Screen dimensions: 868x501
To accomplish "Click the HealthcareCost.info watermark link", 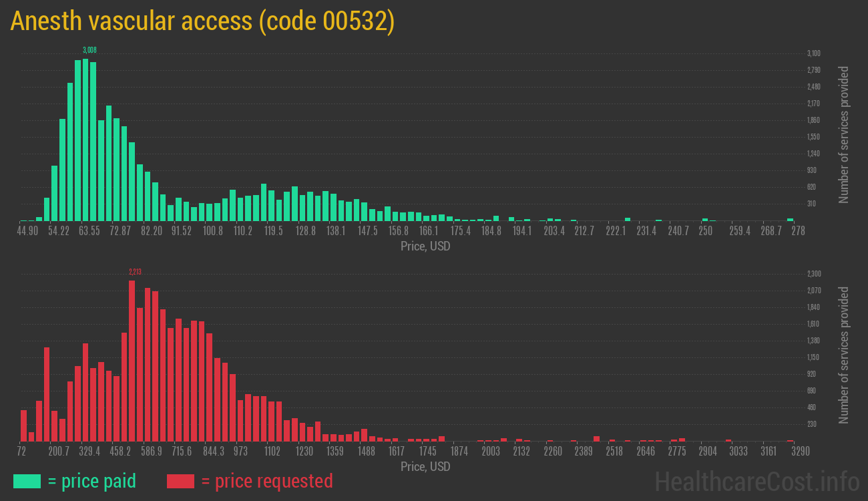I will tap(756, 481).
